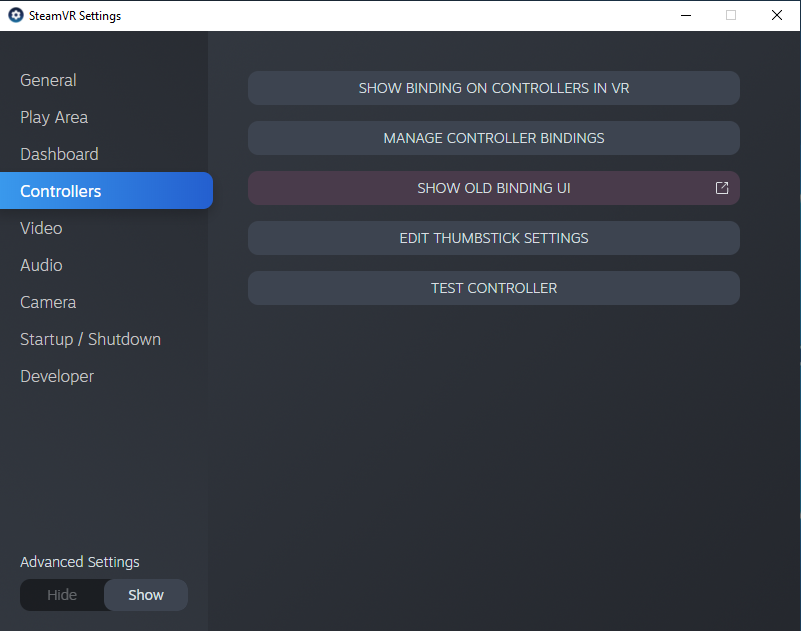Click Manage Controller Bindings

493,138
